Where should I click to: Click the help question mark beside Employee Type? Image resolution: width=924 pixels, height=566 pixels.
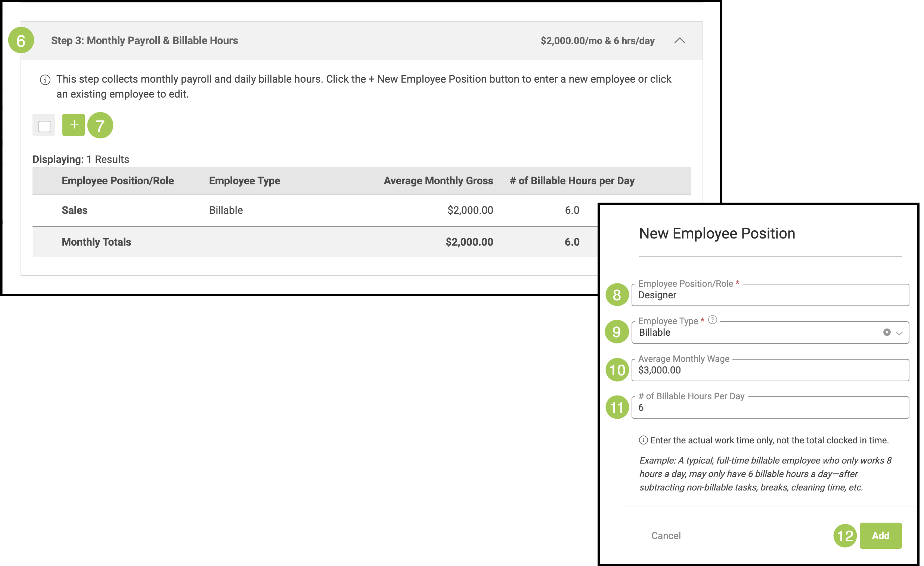712,320
